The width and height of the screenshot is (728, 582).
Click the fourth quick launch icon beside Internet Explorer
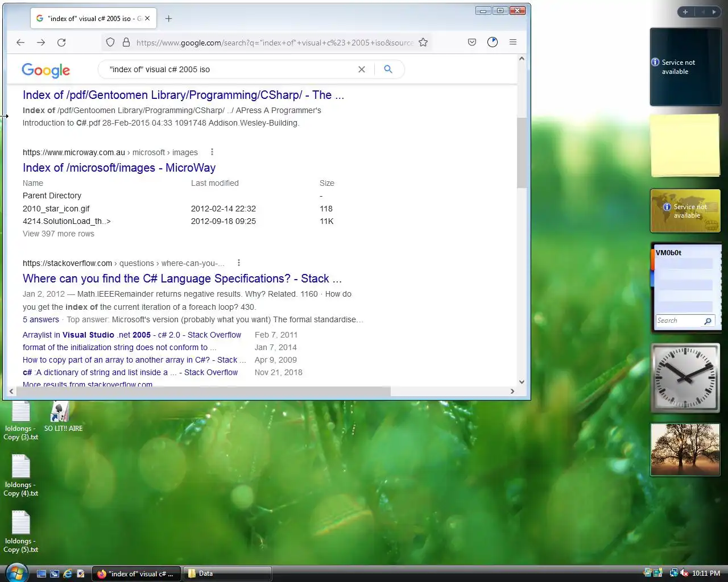(x=81, y=573)
